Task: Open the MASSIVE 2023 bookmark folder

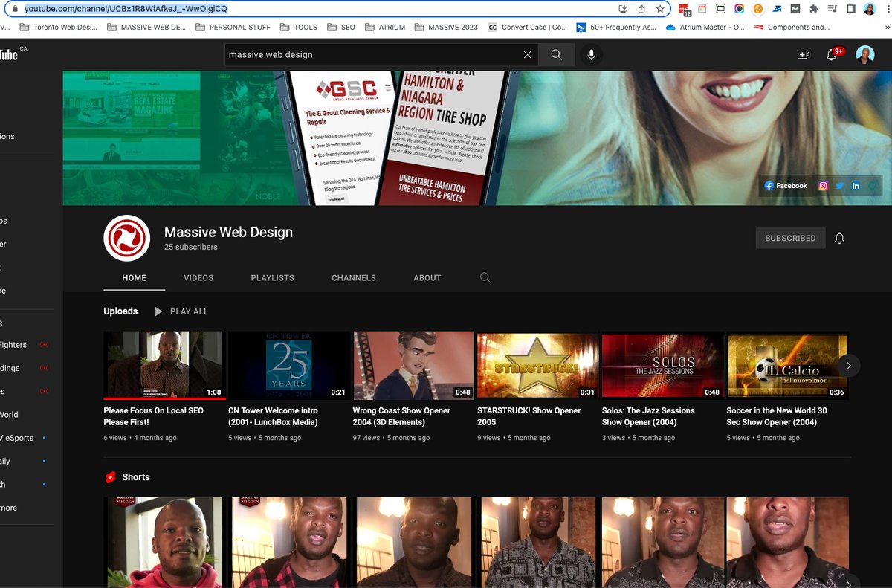Action: pos(446,27)
